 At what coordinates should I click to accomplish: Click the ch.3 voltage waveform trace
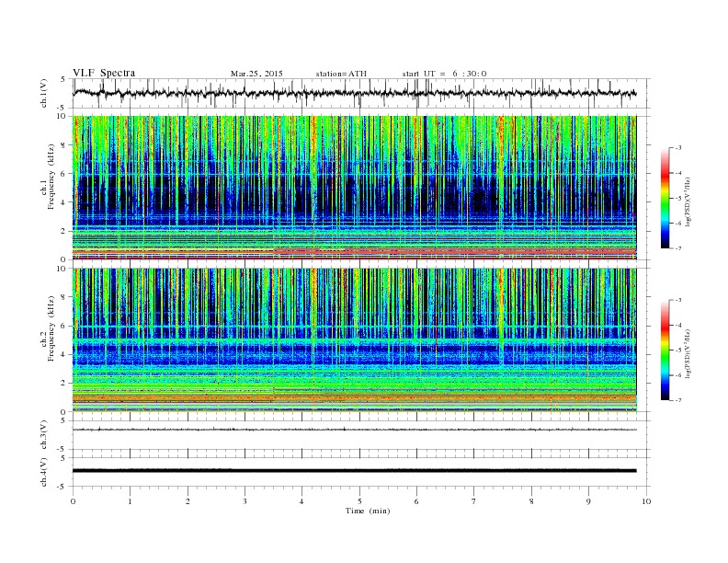pos(355,430)
